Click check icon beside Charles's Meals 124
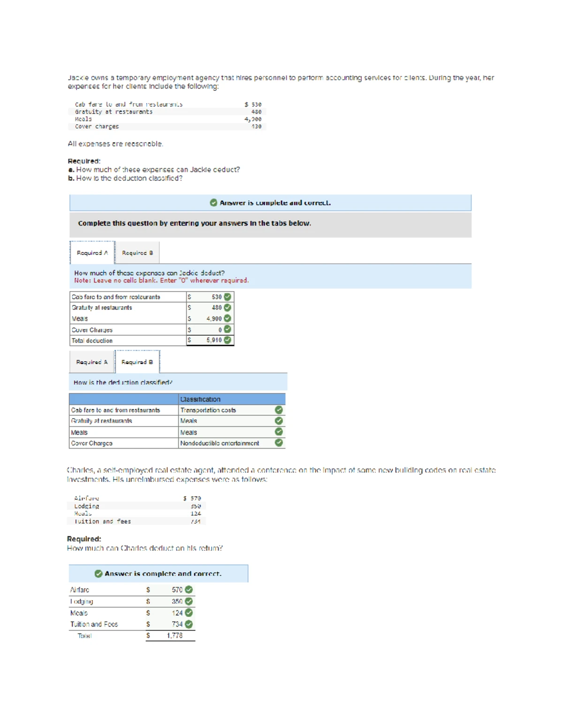 (189, 613)
